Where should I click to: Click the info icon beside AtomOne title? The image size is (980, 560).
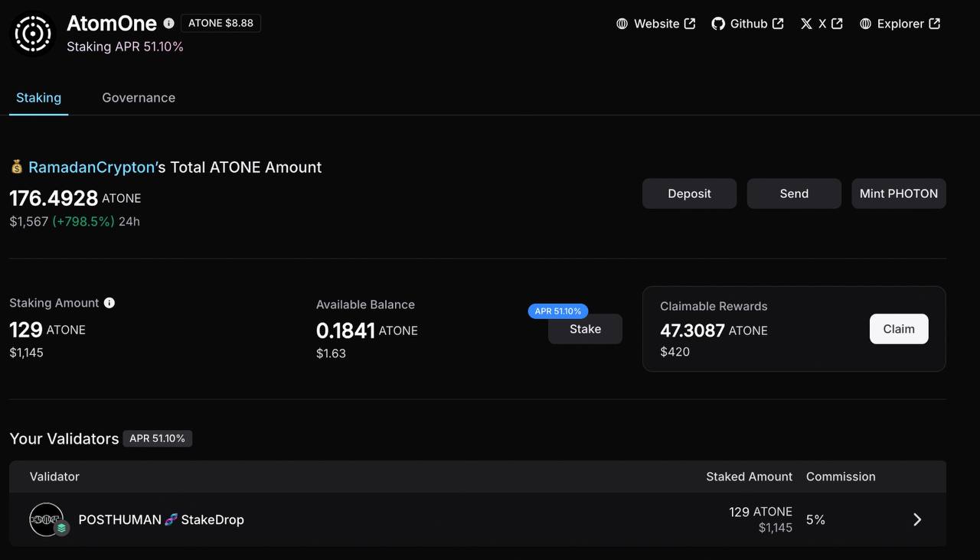click(168, 23)
